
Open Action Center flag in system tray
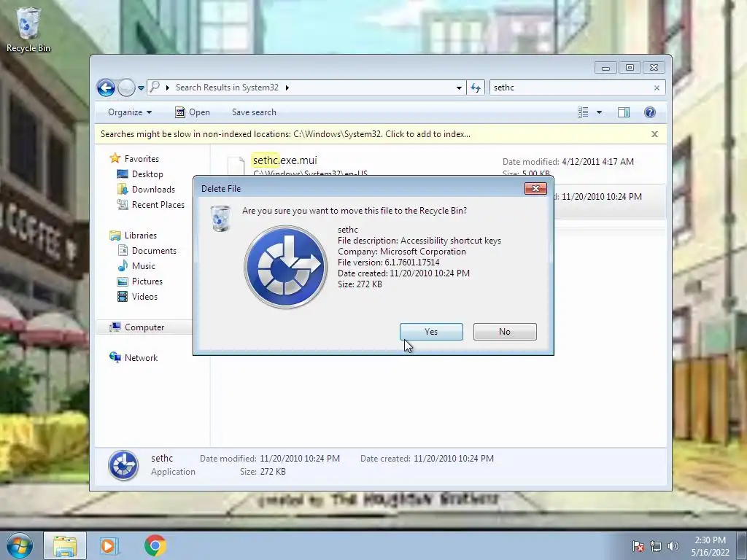tap(638, 546)
